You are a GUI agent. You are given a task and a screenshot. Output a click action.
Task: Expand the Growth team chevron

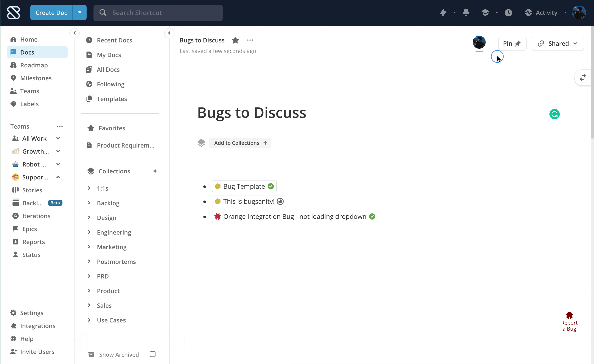(58, 151)
